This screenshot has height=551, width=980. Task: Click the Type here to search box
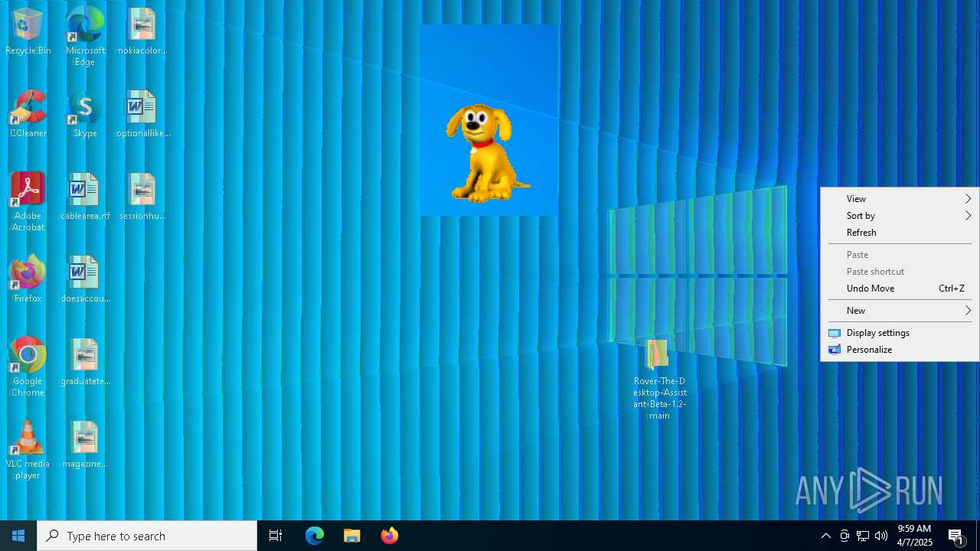[147, 536]
